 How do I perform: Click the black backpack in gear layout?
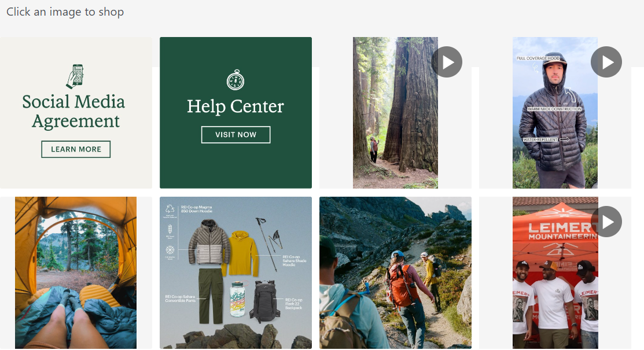(x=265, y=302)
